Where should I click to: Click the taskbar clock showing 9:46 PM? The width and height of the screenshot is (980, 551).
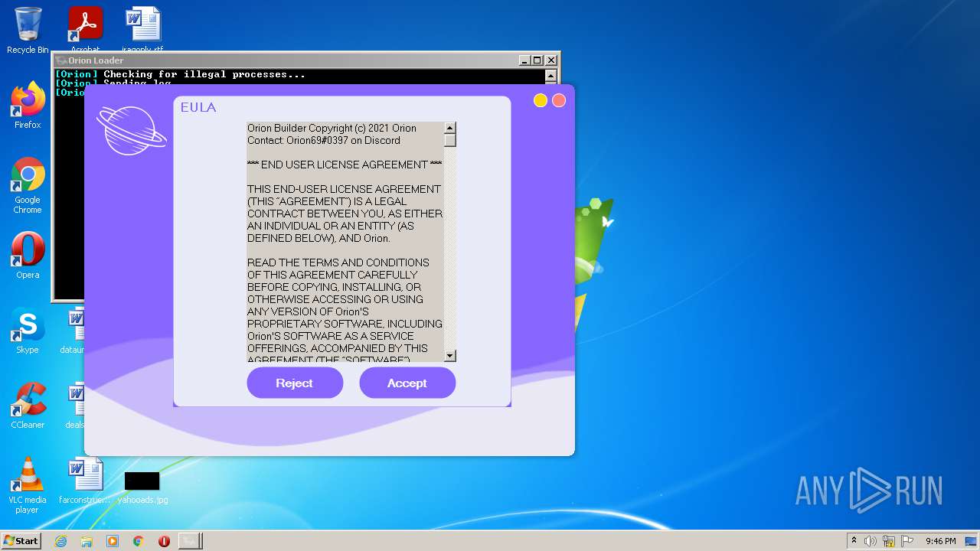(940, 541)
